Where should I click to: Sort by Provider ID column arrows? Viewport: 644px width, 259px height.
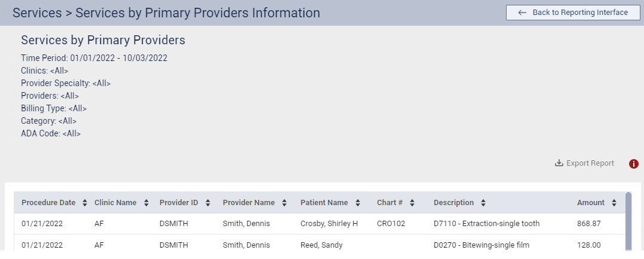(x=208, y=203)
